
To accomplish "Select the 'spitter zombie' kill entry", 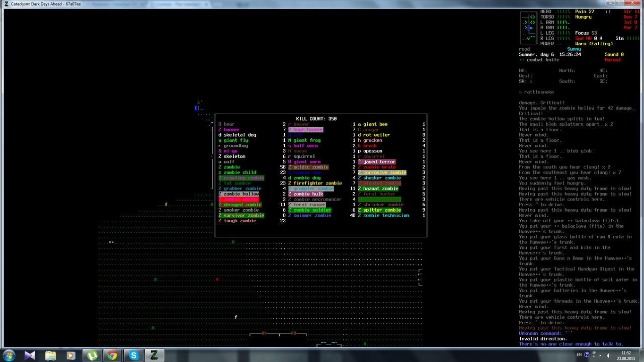I will (379, 210).
